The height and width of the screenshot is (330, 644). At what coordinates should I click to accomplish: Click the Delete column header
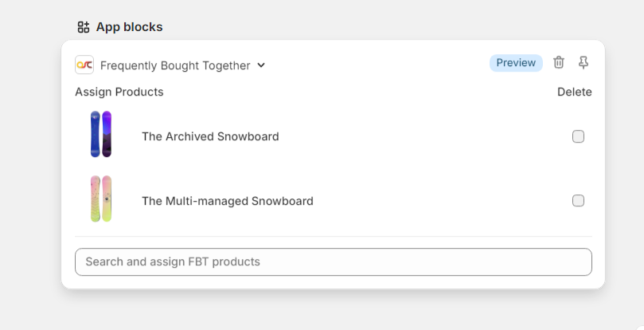tap(574, 92)
